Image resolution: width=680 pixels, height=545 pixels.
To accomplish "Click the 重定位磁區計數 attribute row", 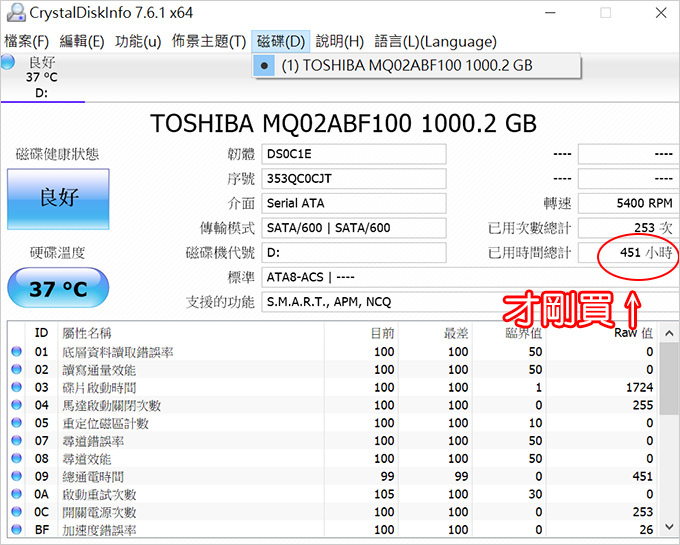I will pos(333,423).
